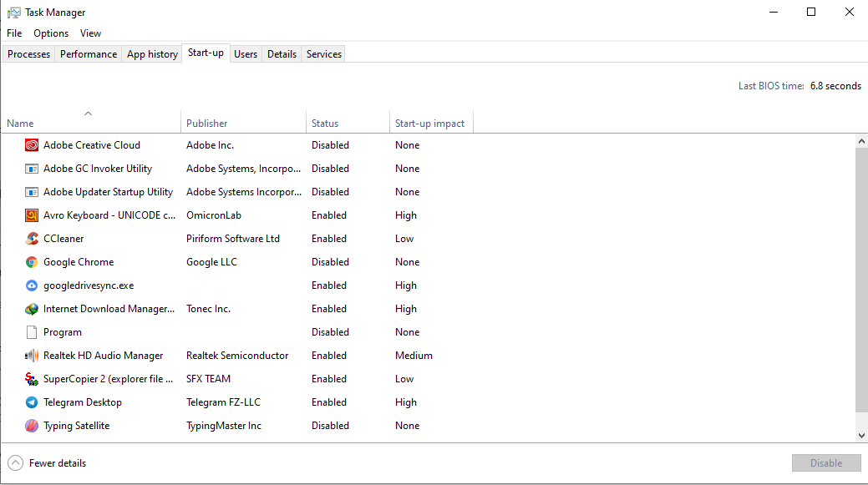Select the Telegram Desktop icon
This screenshot has height=485, width=868.
point(32,402)
